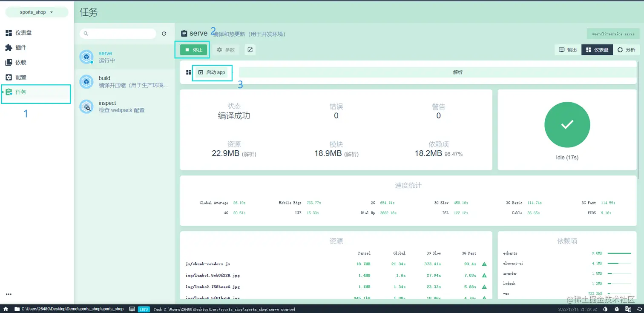Image resolution: width=644 pixels, height=313 pixels.
Task: Click the open-in-new-window icon button
Action: point(250,50)
